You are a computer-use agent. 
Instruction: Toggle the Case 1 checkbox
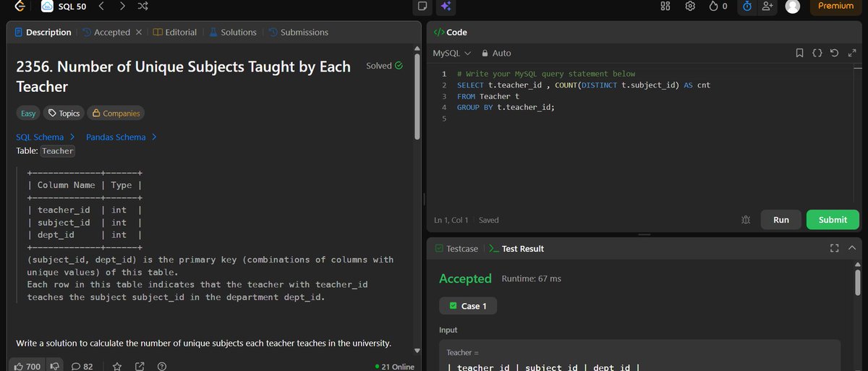coord(454,306)
